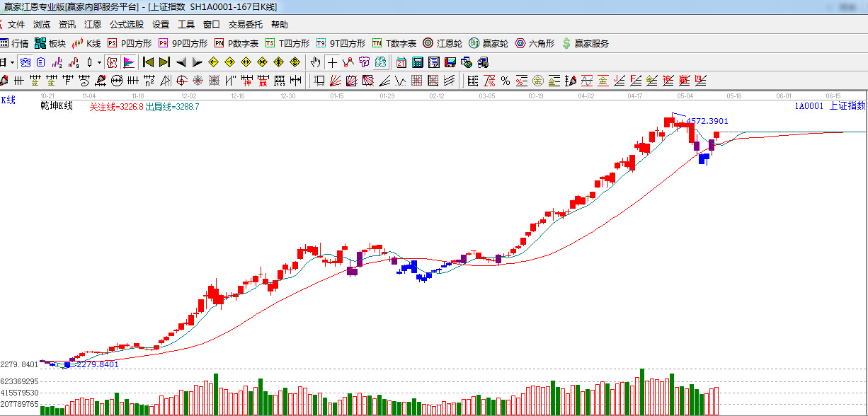Screen dimensions: 868x416
Task: Select the percent sign drawing tool
Action: tap(505, 81)
